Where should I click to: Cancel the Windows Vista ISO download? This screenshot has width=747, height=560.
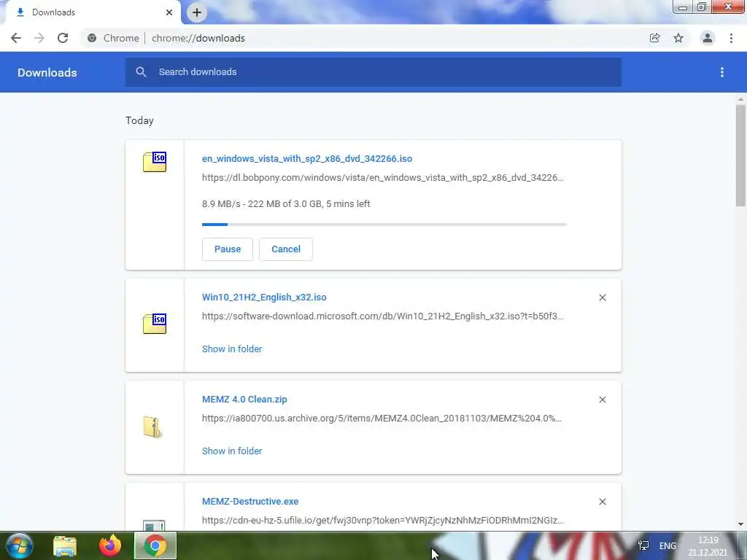(x=286, y=249)
